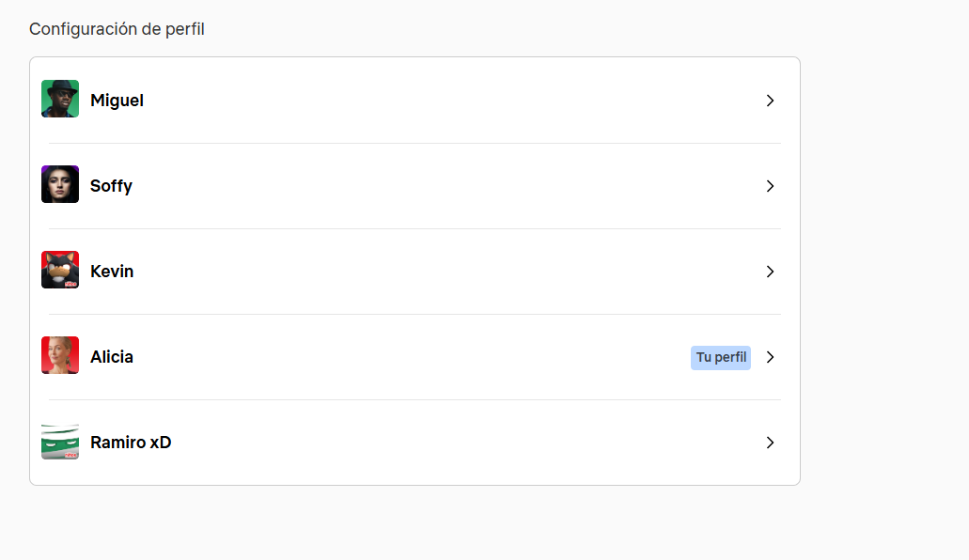Click Miguel's avatar with the black hat

[60, 99]
